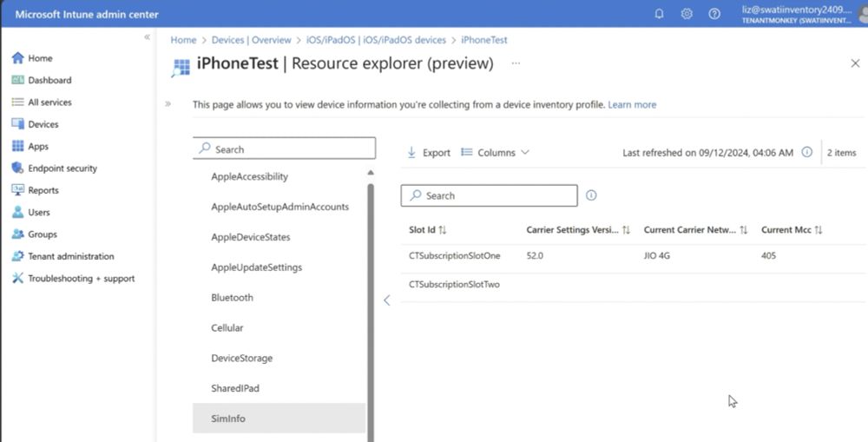This screenshot has height=442, width=868.
Task: Click the 2 items count text
Action: coord(841,153)
